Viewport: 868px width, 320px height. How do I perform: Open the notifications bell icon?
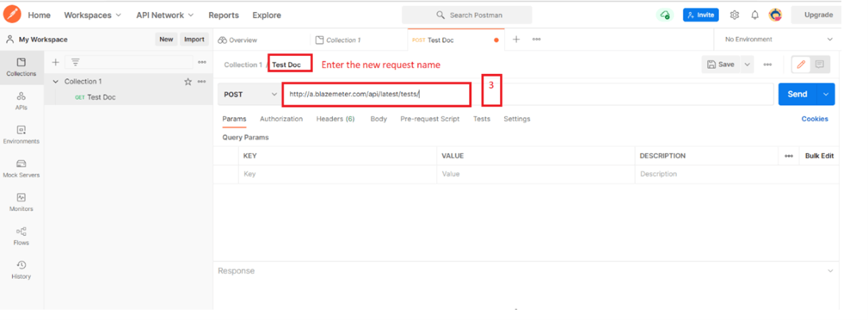[x=755, y=15]
